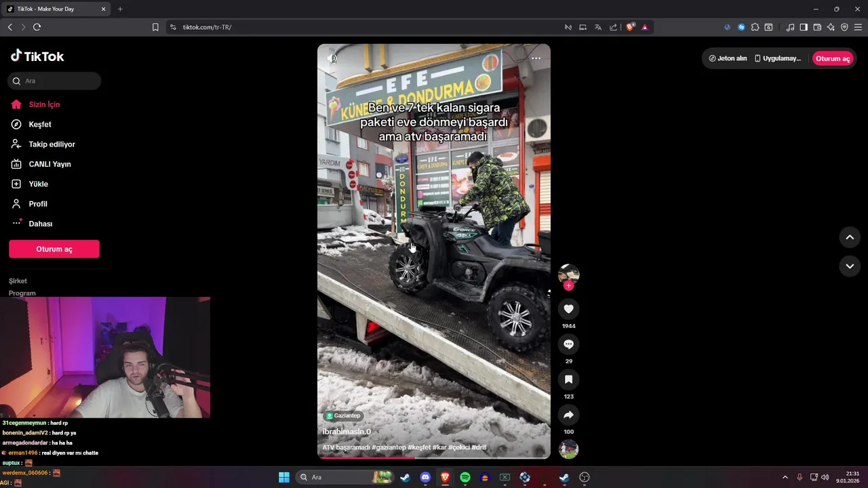Open Windows Start menu

click(284, 477)
